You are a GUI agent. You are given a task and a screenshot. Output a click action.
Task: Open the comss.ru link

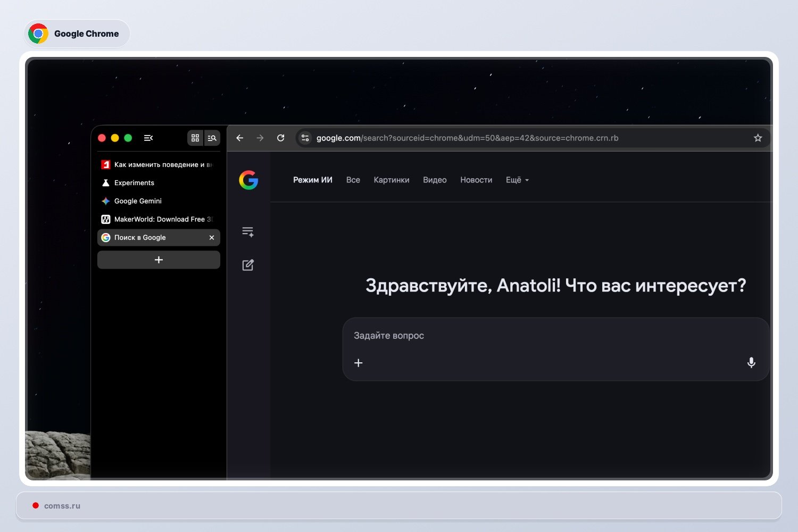(62, 505)
